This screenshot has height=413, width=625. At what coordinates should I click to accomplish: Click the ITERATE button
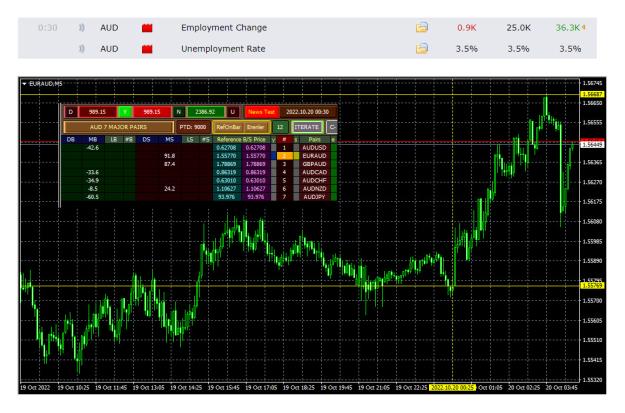[307, 127]
